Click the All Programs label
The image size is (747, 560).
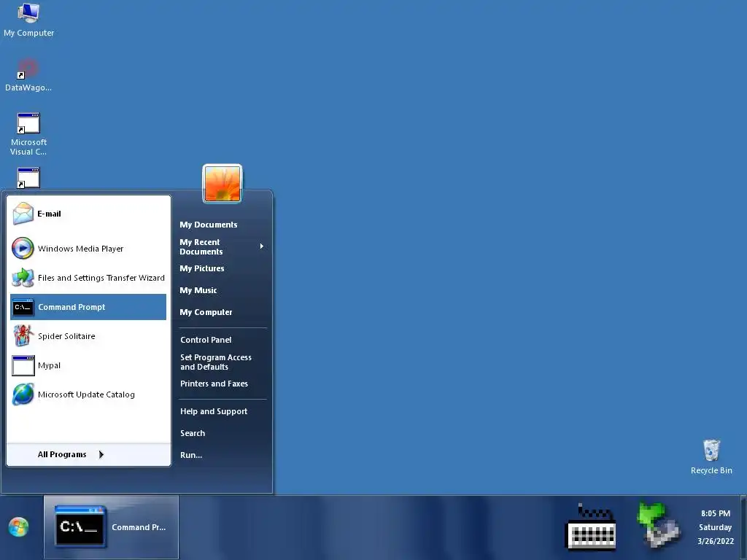click(62, 454)
